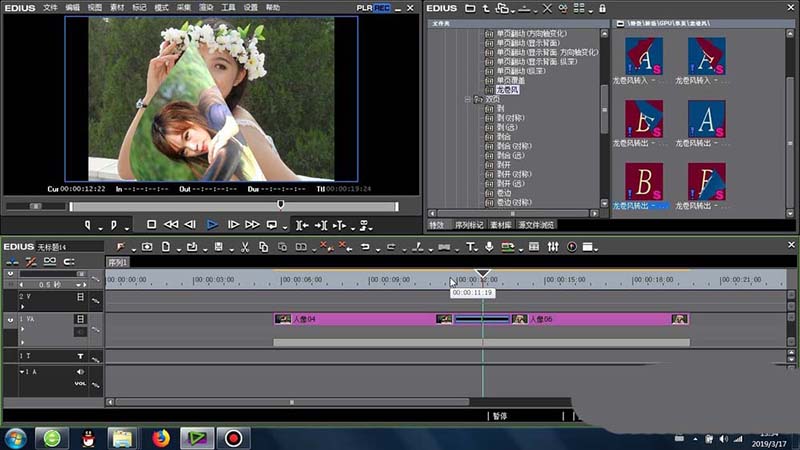
Task: Toggle the title visibility on the 1 T track
Action: 80,356
